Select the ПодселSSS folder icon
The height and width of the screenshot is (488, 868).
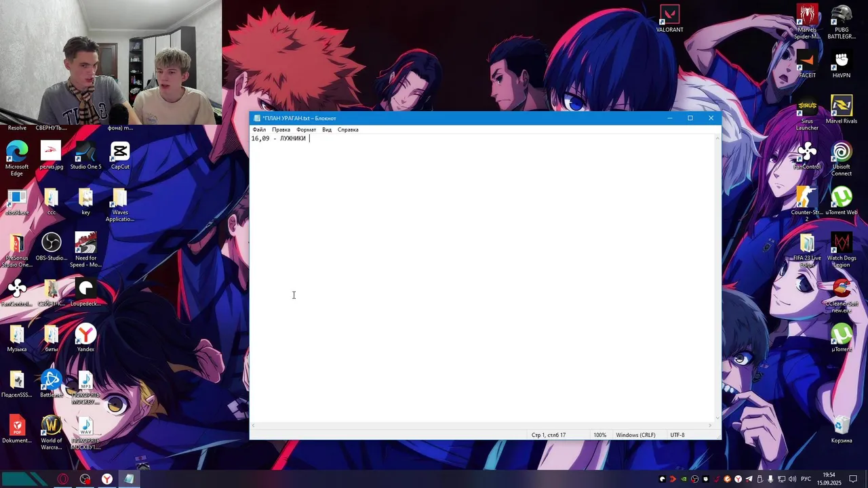17,384
